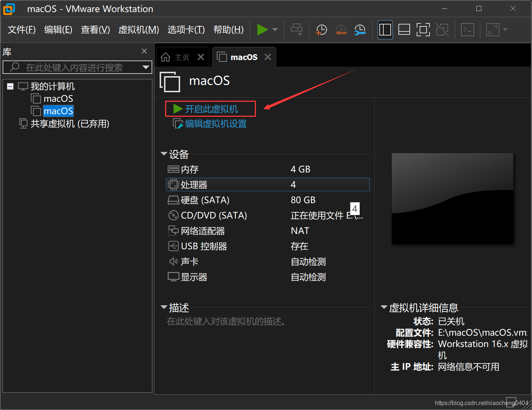
Task: Select 共享虚拟机 (已弃用) in library
Action: tap(70, 124)
